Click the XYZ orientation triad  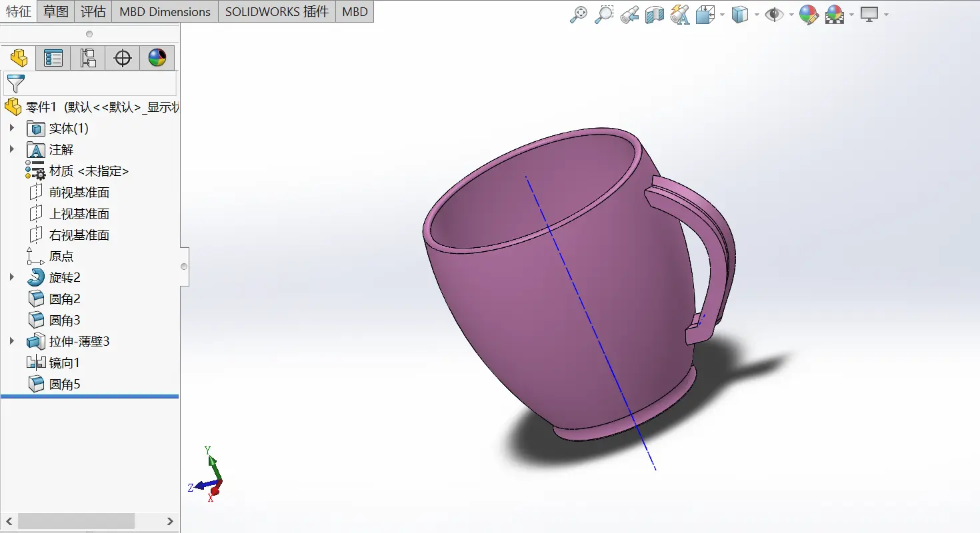tap(205, 474)
